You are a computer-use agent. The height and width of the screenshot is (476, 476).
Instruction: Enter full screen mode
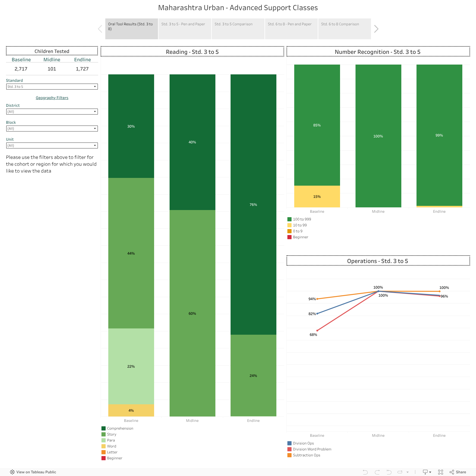441,472
